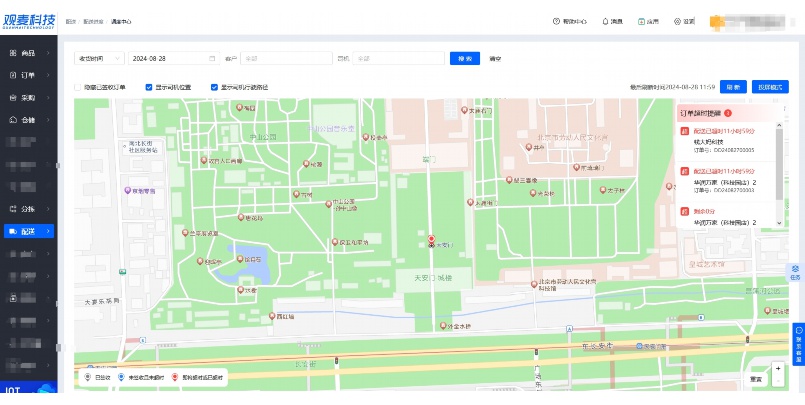Uncheck the 显示司机行驶路径 checkbox
The width and height of the screenshot is (805, 405).
[214, 87]
